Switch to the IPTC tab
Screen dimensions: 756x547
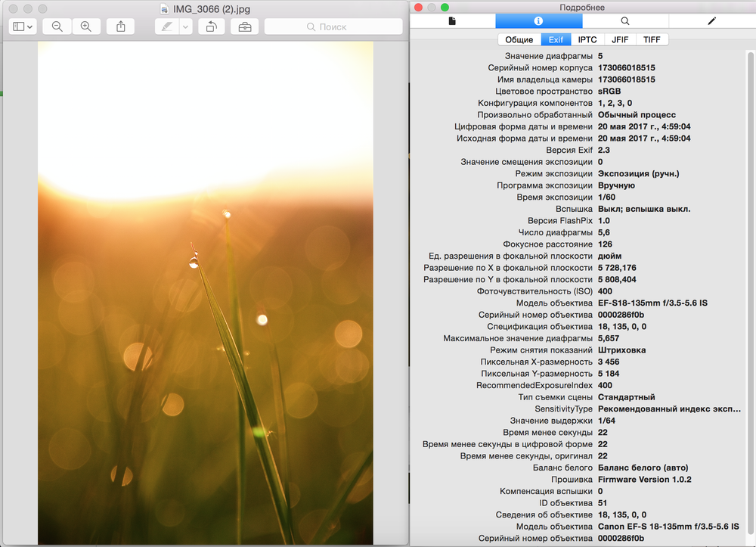587,39
